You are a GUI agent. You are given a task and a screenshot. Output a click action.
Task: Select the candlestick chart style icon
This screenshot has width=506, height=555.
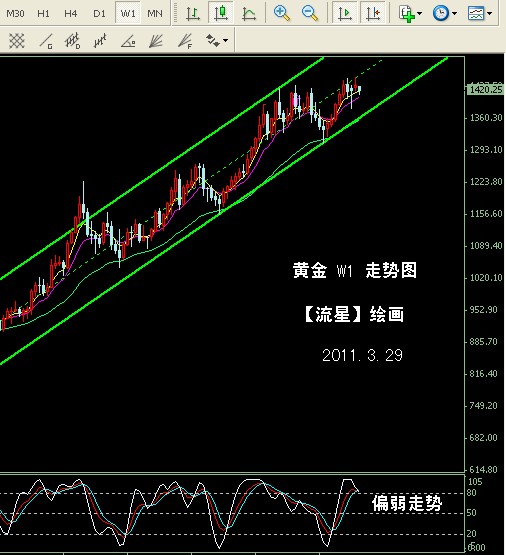(221, 13)
